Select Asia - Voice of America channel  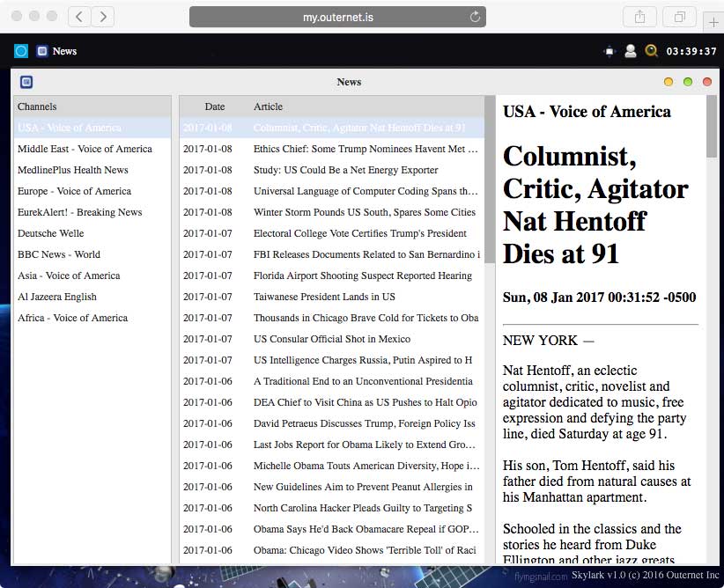[92, 276]
